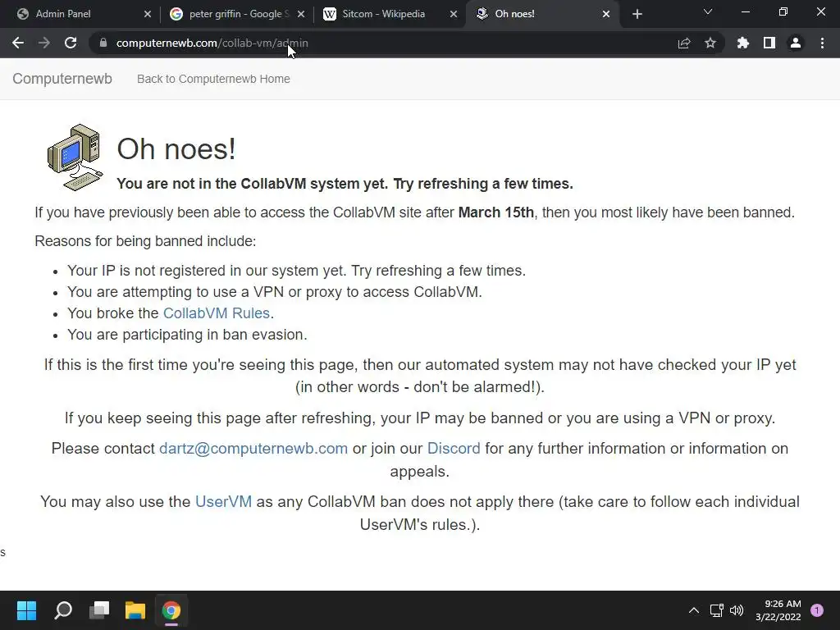View site info via the lock icon

click(x=103, y=43)
